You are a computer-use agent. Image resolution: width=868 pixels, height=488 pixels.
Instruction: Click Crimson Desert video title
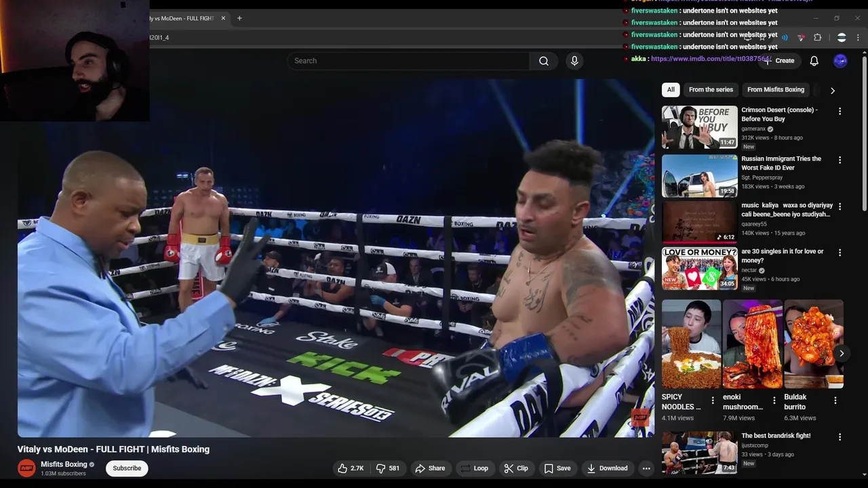pyautogui.click(x=779, y=114)
